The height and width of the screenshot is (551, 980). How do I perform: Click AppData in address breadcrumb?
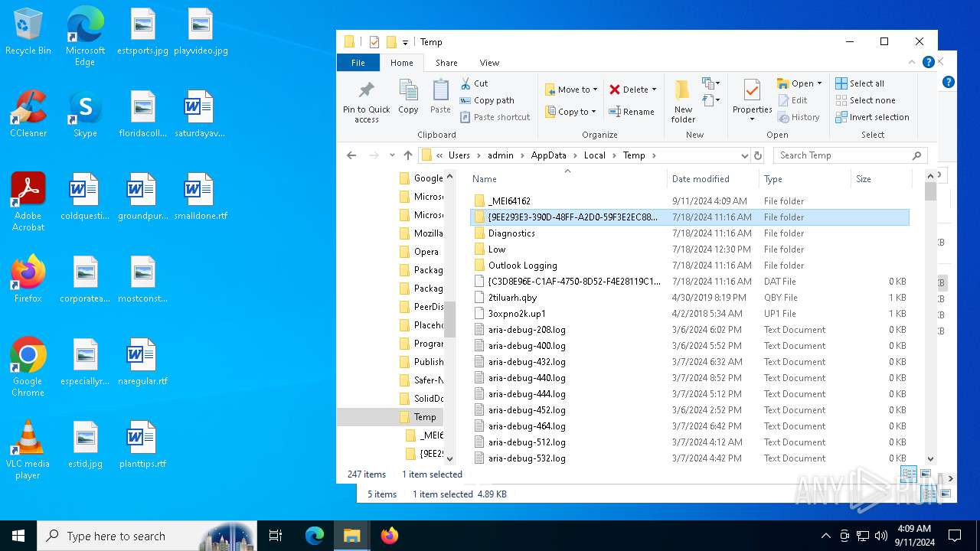(548, 155)
